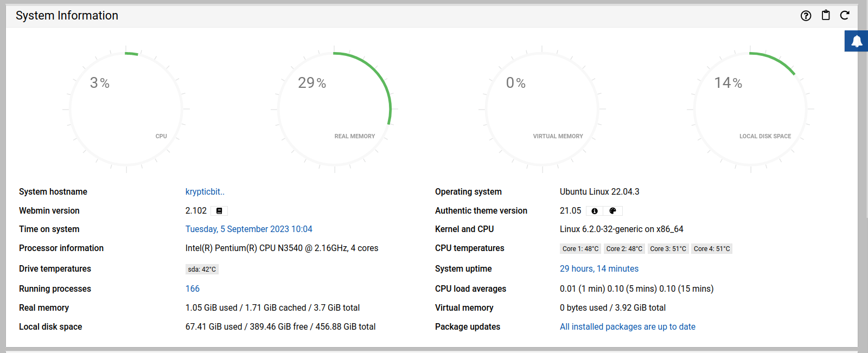Viewport: 868px width, 353px height.
Task: Click the system uptime link
Action: 599,268
